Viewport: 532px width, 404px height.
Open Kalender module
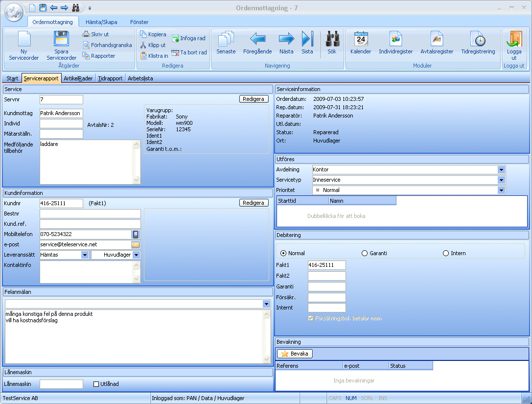tap(361, 39)
